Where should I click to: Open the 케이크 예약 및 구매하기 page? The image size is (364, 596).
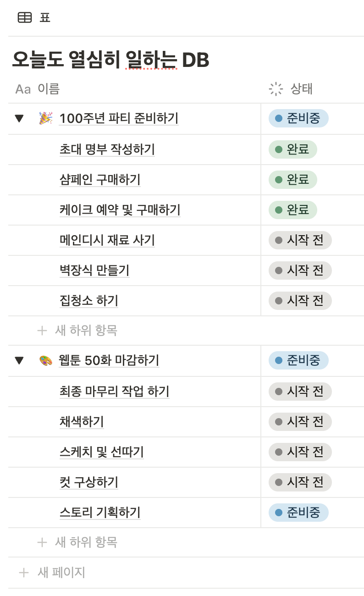pos(120,210)
